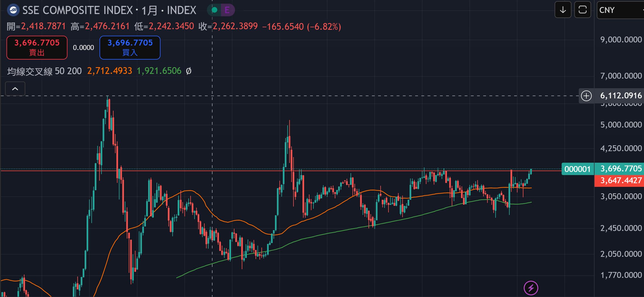Click the 4,250.0000 price axis label
The height and width of the screenshot is (297, 644).
point(621,148)
